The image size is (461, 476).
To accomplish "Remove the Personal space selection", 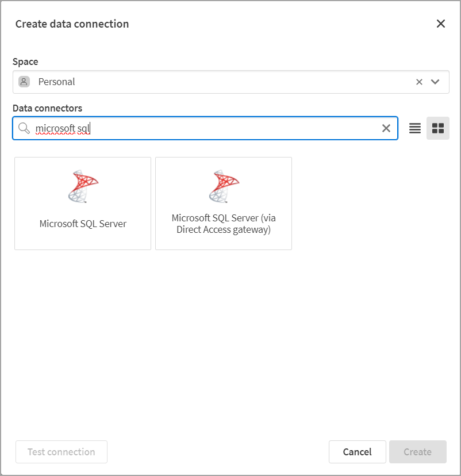I will coord(419,82).
